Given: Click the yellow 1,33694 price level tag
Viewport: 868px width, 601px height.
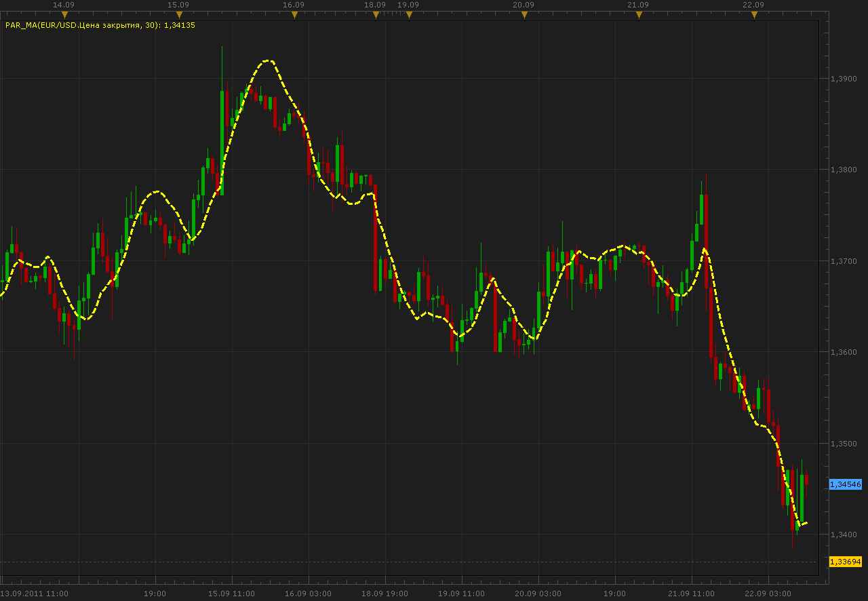Looking at the screenshot, I should 846,562.
